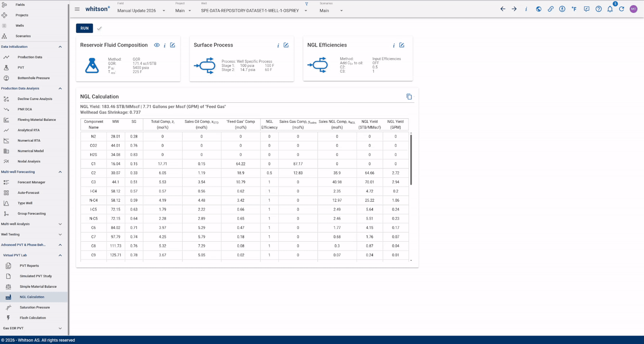
Task: Click the chain link icon
Action: (551, 9)
